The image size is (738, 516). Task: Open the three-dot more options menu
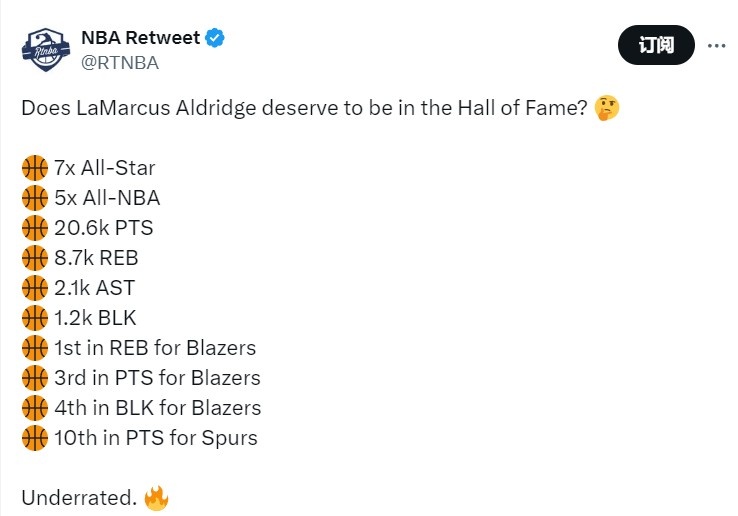716,45
